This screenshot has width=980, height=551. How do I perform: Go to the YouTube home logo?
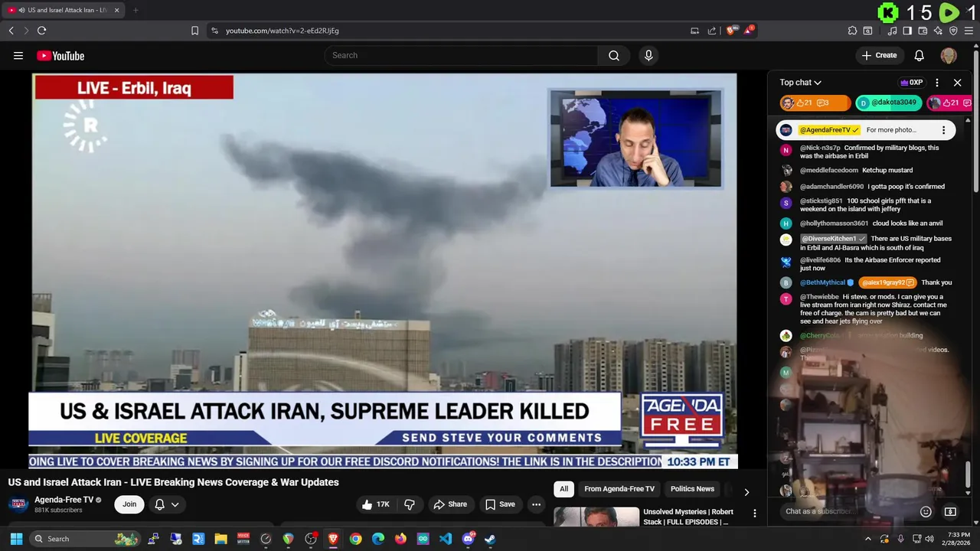(x=60, y=56)
